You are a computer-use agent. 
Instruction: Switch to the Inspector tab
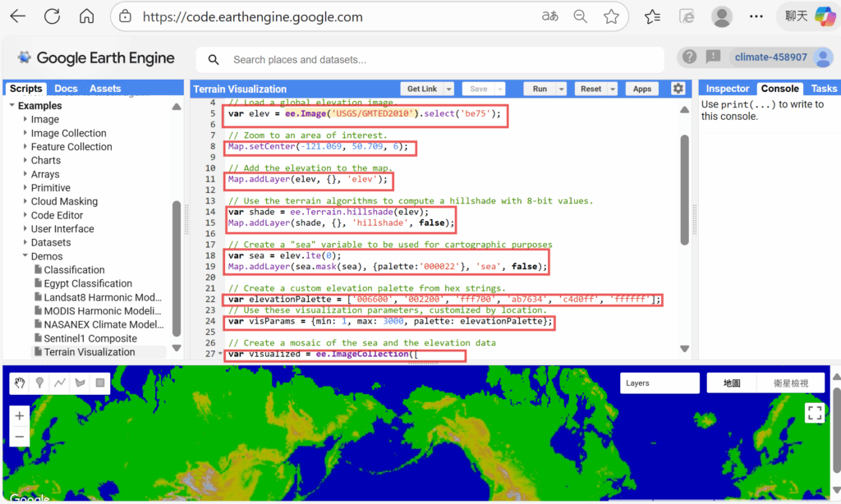coord(728,89)
